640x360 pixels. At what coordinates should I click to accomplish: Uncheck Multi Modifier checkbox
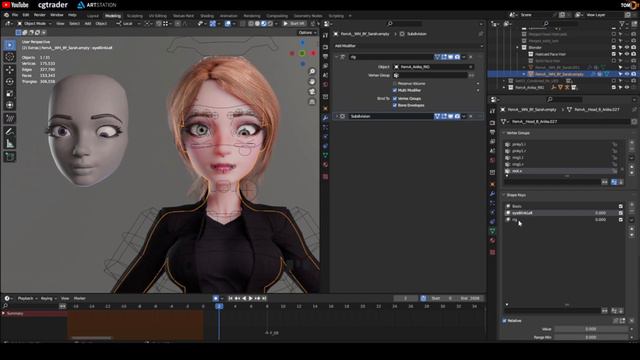tap(395, 90)
